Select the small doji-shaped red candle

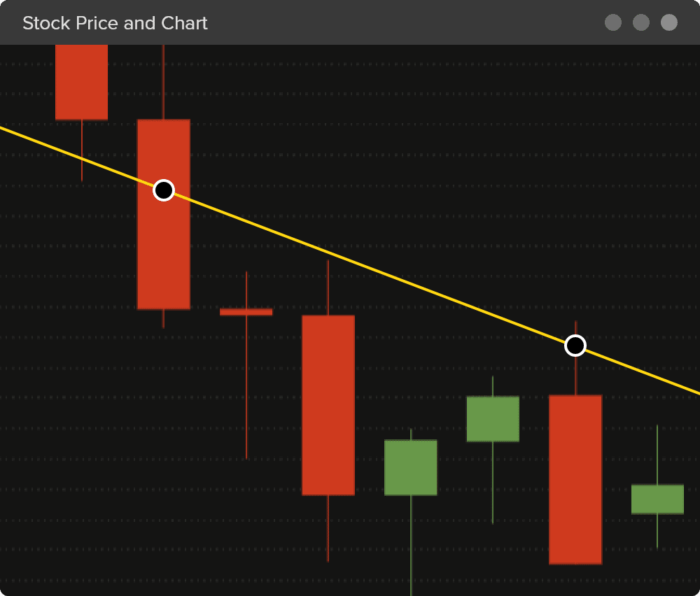[x=246, y=312]
